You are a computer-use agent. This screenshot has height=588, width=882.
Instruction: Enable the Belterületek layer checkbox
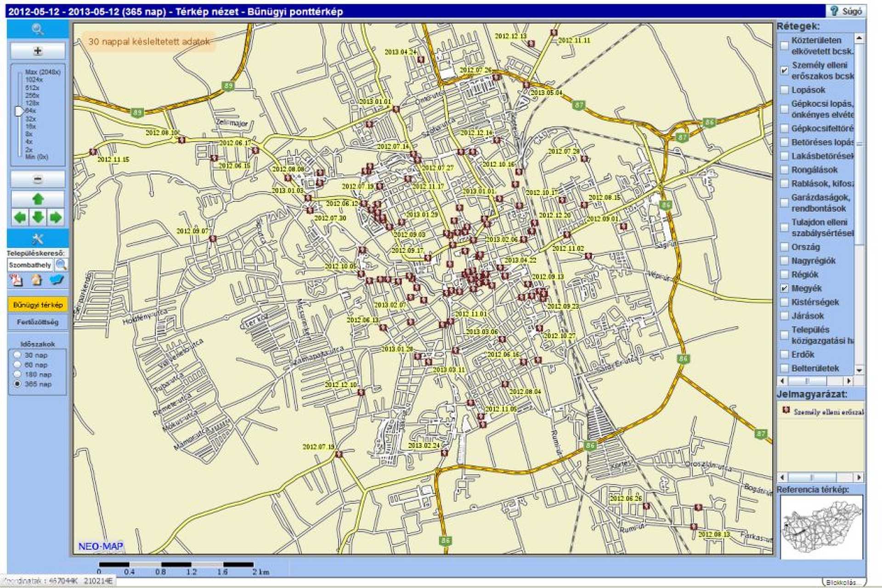pyautogui.click(x=785, y=368)
